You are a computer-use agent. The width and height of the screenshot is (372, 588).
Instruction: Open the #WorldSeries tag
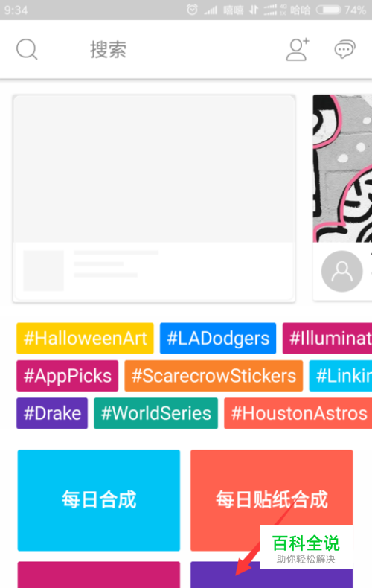click(155, 413)
